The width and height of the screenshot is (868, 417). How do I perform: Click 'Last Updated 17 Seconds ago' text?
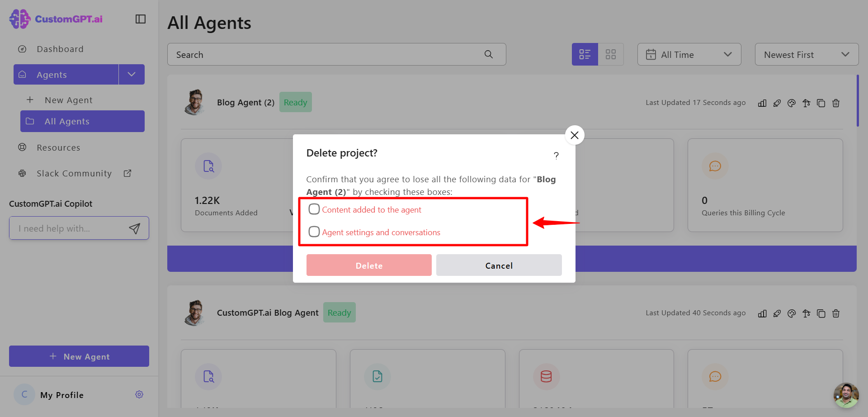click(x=696, y=103)
